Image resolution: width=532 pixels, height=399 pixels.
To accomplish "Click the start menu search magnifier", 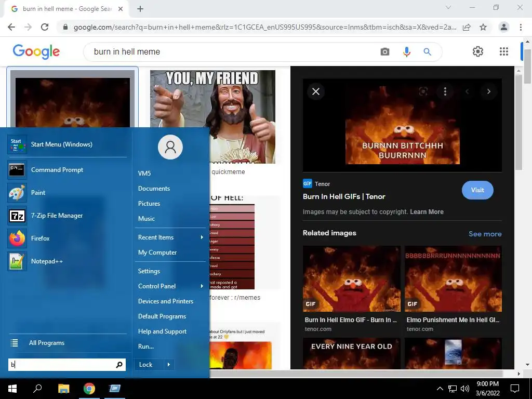I will pos(119,365).
